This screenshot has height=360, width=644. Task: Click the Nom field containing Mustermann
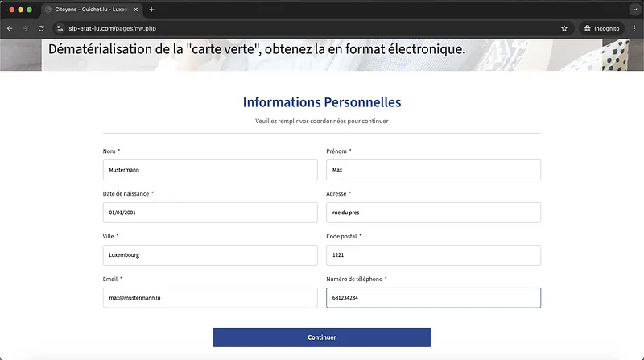click(210, 170)
